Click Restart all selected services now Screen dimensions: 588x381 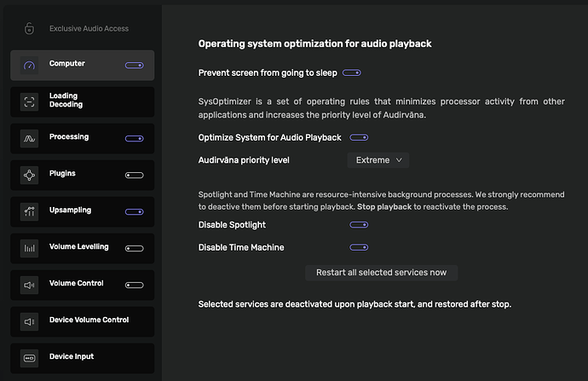(382, 273)
